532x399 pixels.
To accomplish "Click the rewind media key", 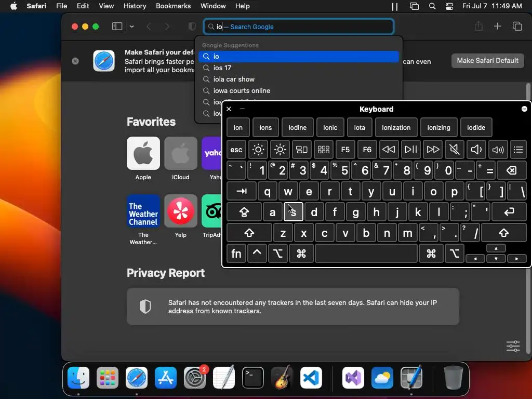I will coord(389,150).
